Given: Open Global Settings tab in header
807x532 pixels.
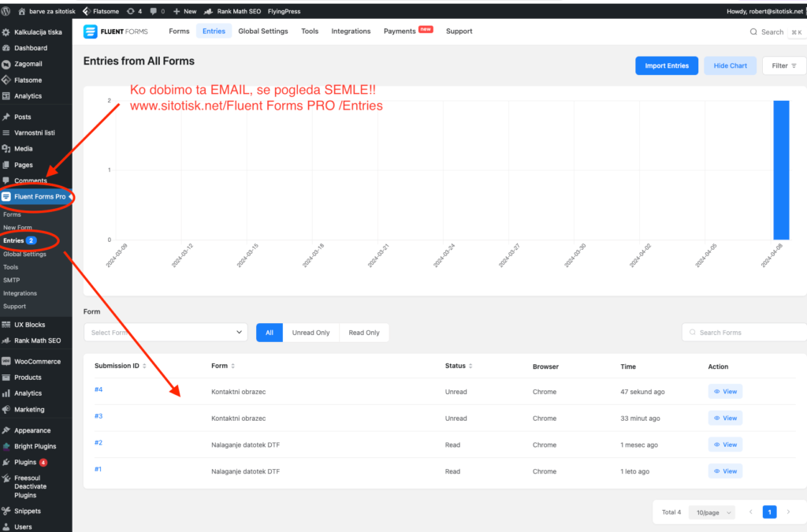Looking at the screenshot, I should (263, 32).
